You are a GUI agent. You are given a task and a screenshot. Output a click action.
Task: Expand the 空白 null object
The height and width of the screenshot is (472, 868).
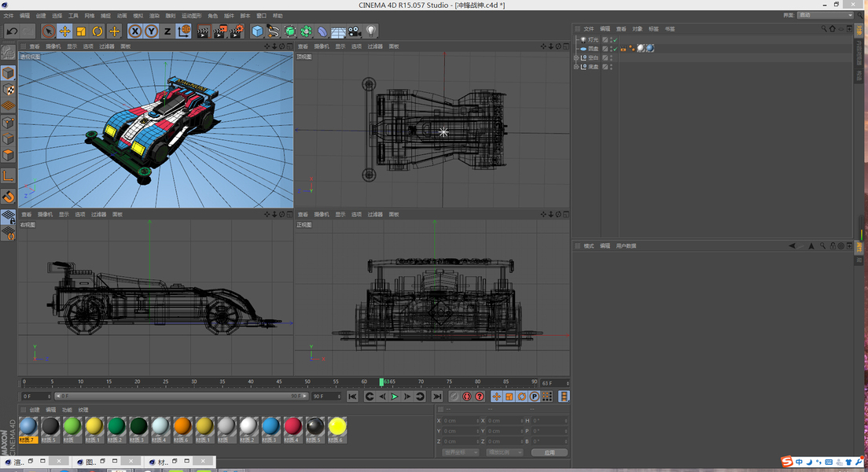[x=576, y=57]
